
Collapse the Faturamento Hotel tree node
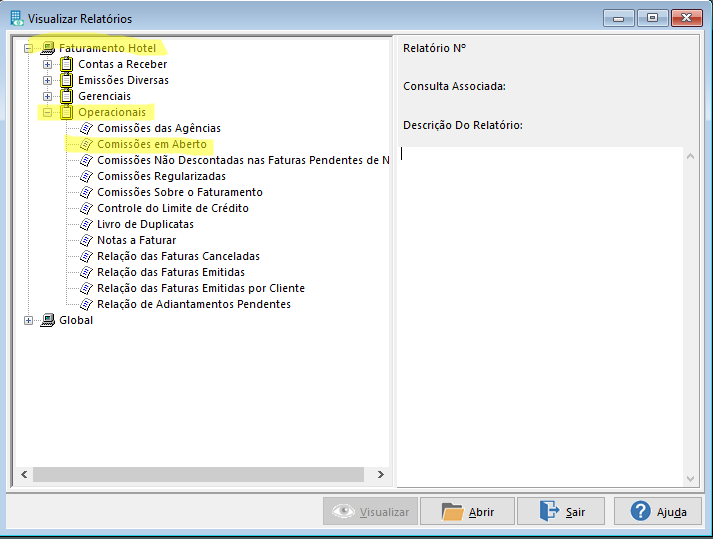[28, 48]
